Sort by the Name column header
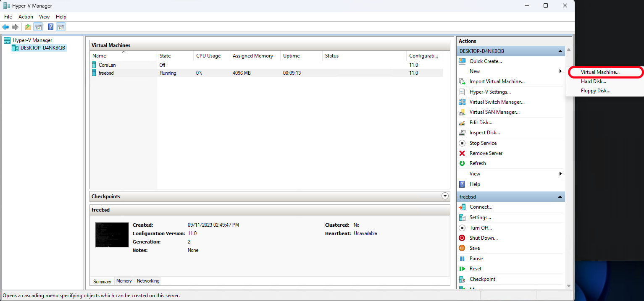Viewport: 644px width, 301px height. (x=123, y=55)
